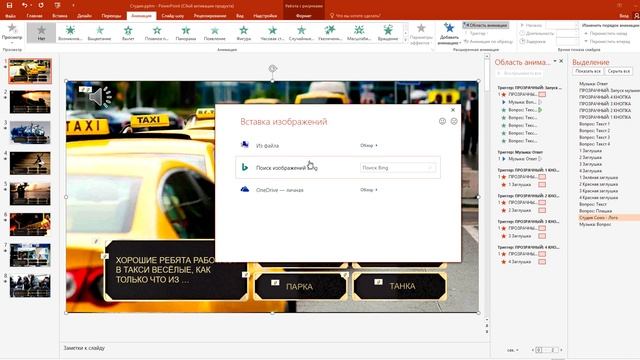
Task: Open the Файл tab
Action: point(10,16)
